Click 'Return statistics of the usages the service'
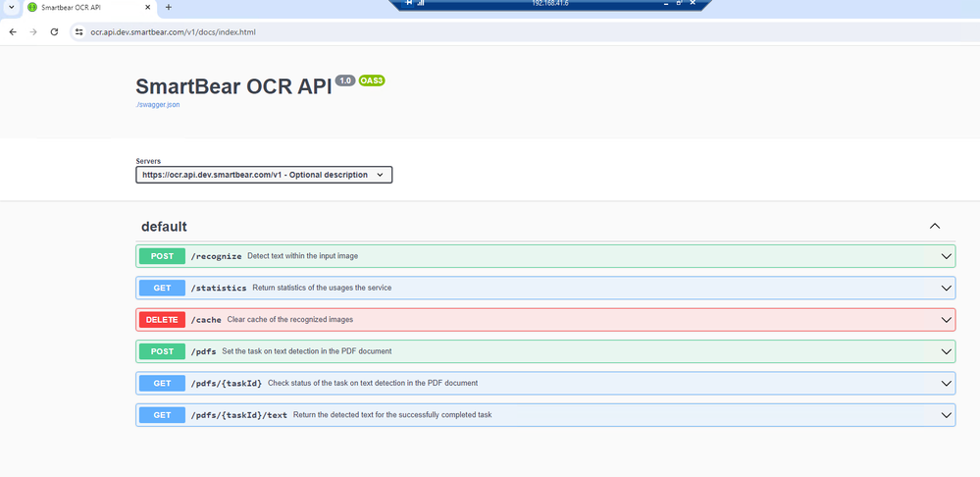Screen dimensions: 980x477 (x=322, y=289)
